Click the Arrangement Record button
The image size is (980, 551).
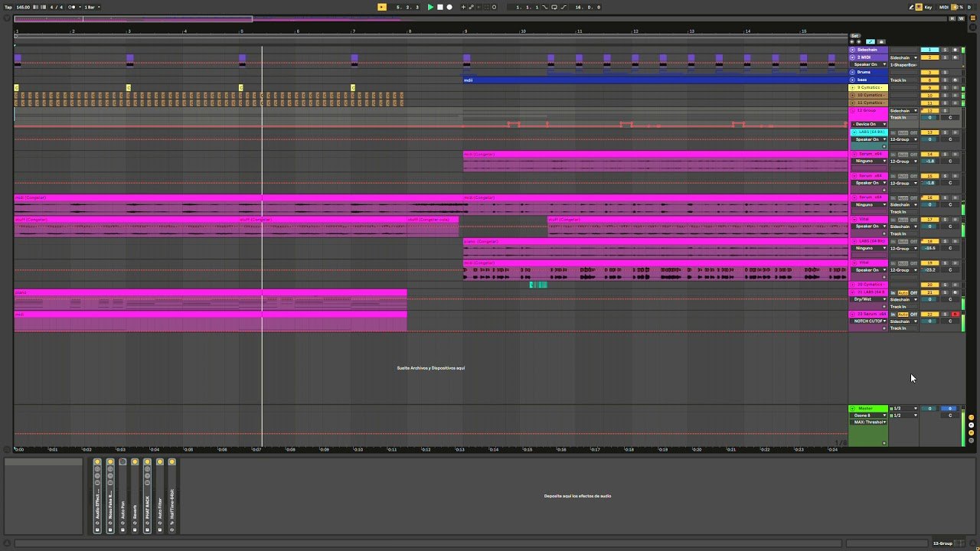tap(449, 7)
